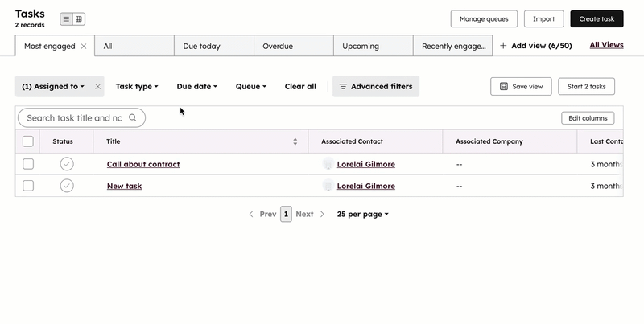This screenshot has width=644, height=324.
Task: Open the Call about contract task link
Action: tap(143, 164)
